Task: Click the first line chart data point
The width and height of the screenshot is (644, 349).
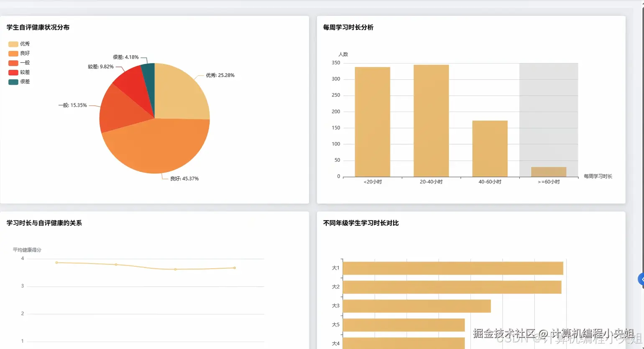Action: point(57,262)
